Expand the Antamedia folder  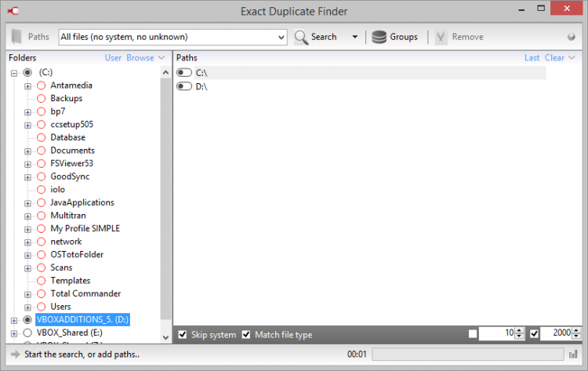[x=27, y=86]
